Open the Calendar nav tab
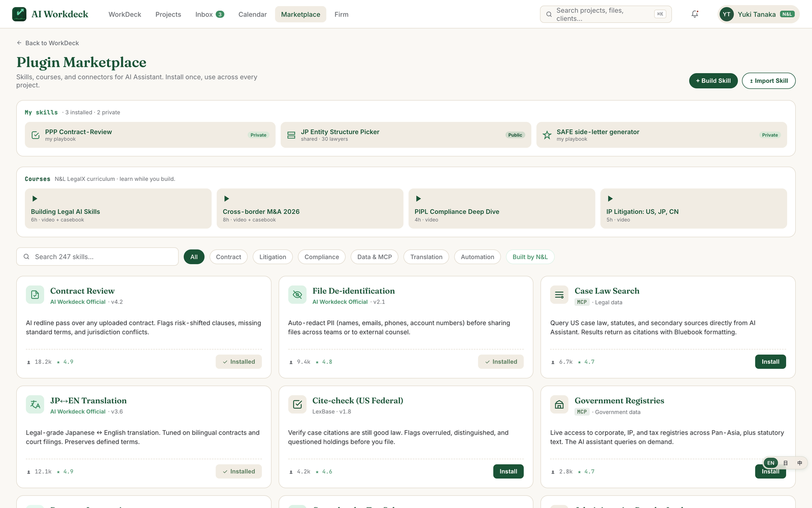 (x=253, y=14)
